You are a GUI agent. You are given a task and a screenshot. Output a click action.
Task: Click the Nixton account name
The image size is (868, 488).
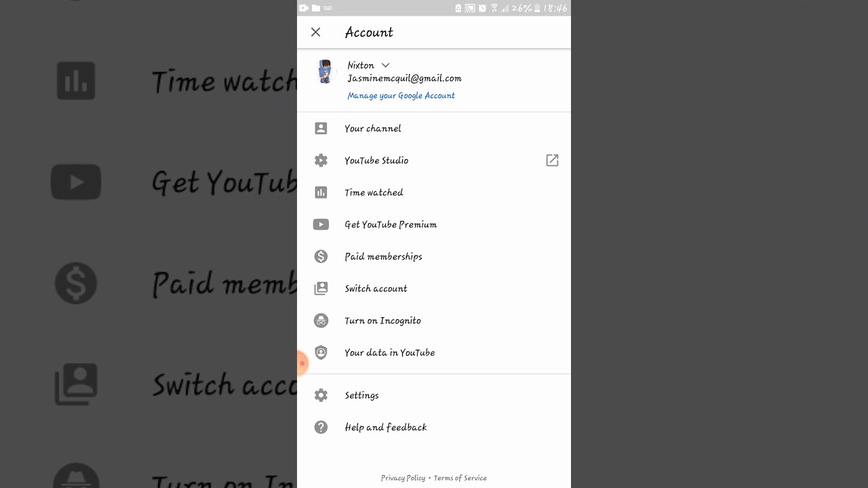pyautogui.click(x=361, y=65)
